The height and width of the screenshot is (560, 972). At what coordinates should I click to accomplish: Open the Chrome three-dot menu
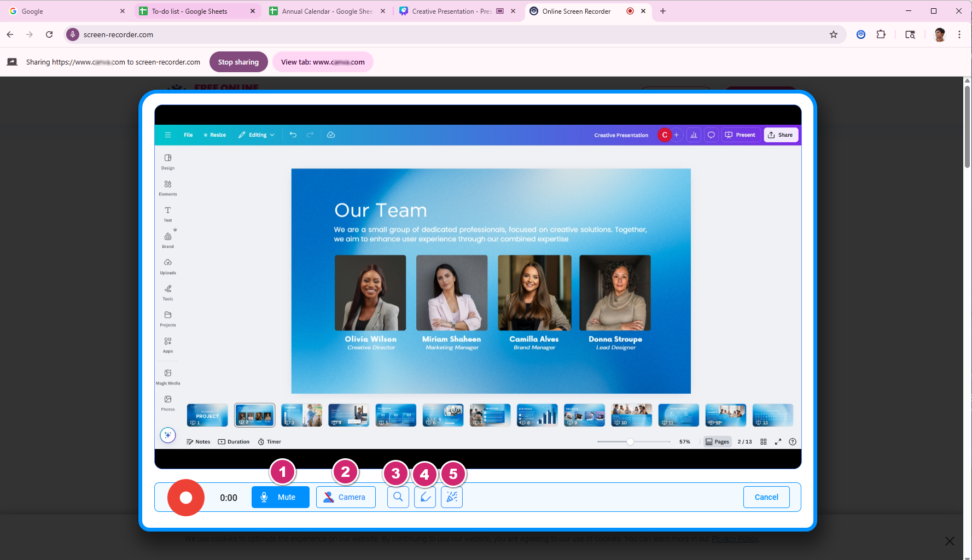(x=959, y=34)
